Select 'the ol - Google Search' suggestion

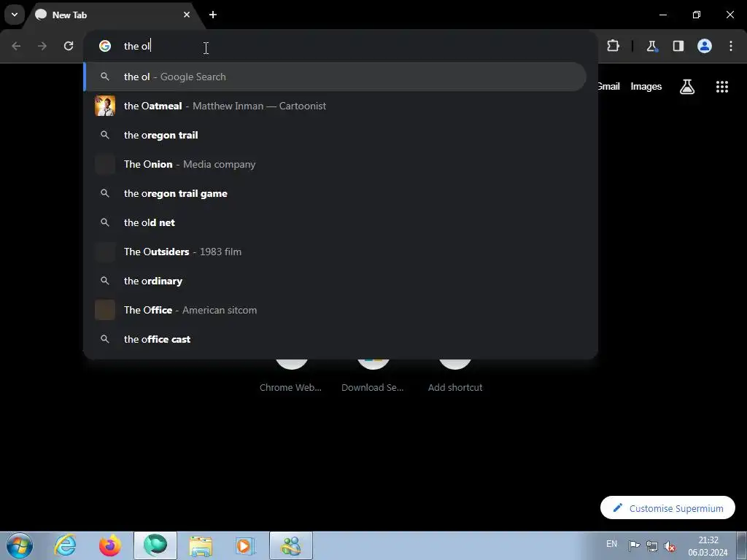coord(335,77)
